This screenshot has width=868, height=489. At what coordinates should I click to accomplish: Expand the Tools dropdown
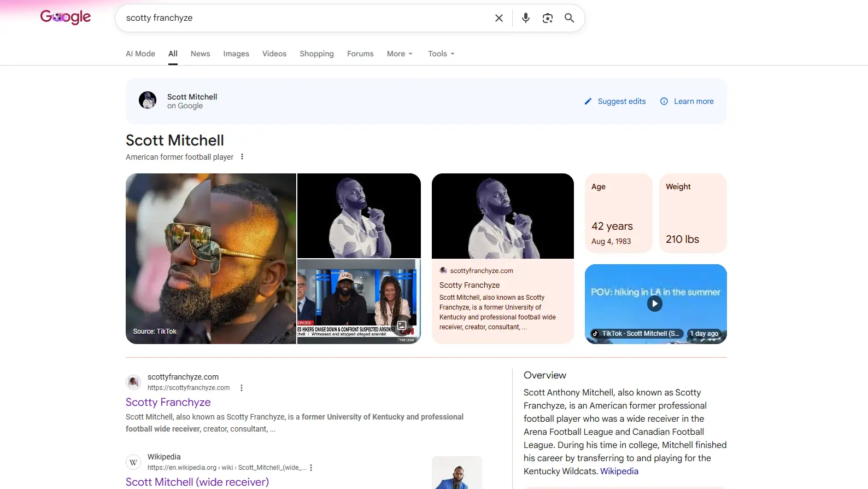click(441, 54)
